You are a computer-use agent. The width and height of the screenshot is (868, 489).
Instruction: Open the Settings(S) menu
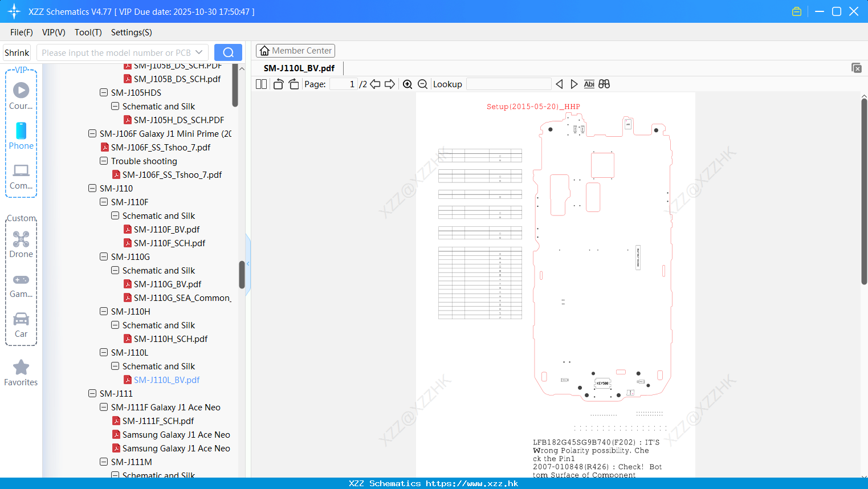pos(132,32)
